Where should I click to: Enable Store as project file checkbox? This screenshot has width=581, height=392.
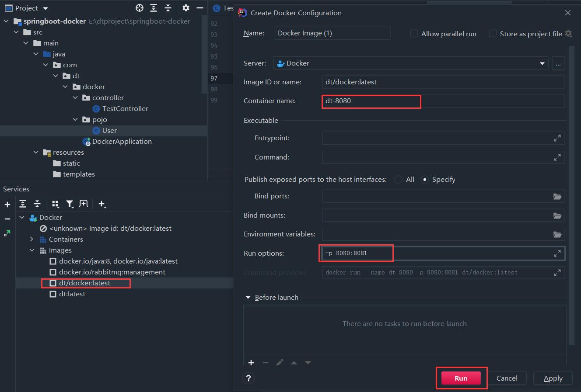[x=493, y=34]
